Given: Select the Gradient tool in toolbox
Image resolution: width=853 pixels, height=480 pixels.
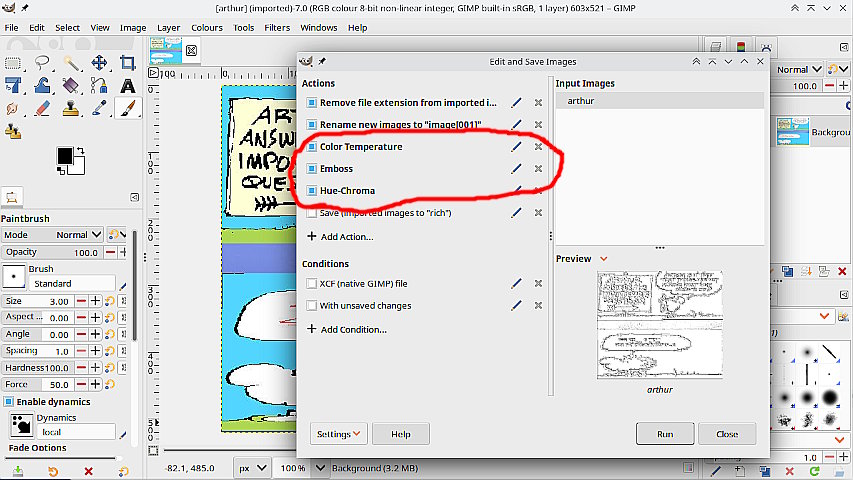Looking at the screenshot, I should click(71, 85).
